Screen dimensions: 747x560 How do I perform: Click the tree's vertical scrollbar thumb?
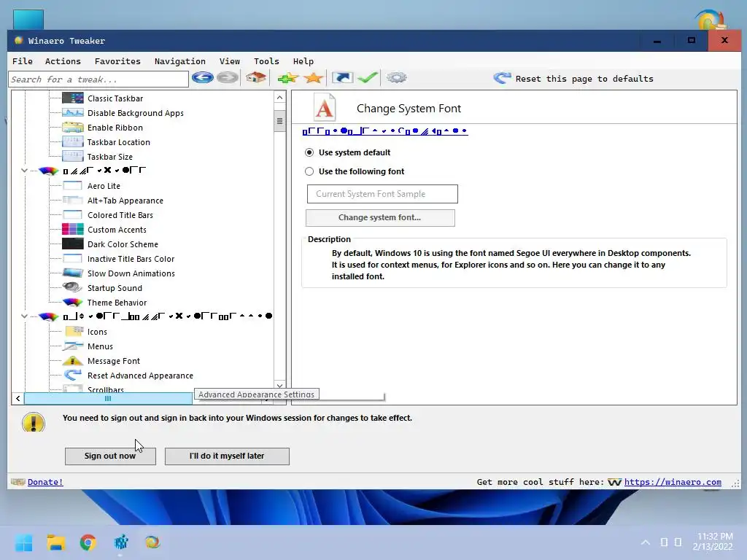coord(279,121)
